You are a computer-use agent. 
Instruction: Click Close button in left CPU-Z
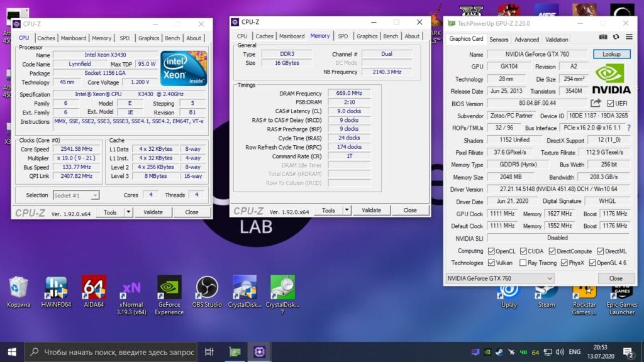192,212
